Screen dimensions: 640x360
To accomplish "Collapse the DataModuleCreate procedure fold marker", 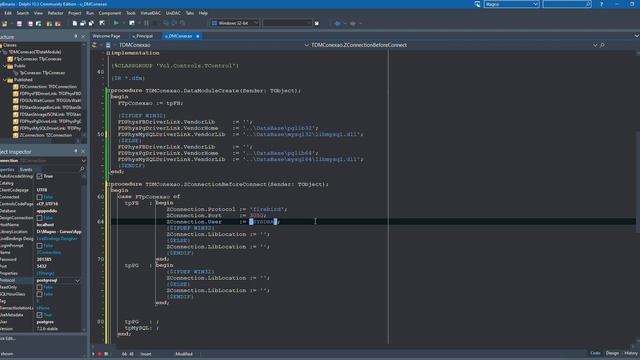I will [108, 91].
